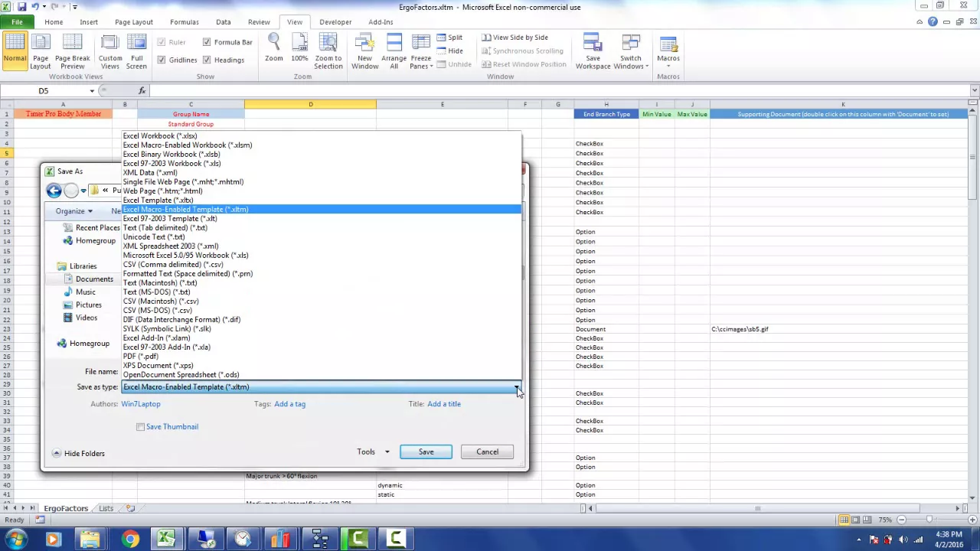Click the Page Layout view status bar icon

tap(856, 520)
